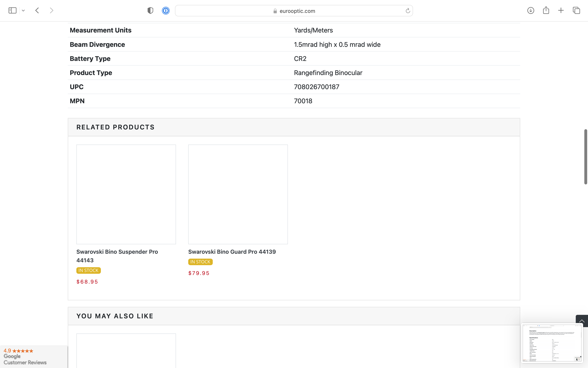
Task: Click the MPN label
Action: (77, 101)
